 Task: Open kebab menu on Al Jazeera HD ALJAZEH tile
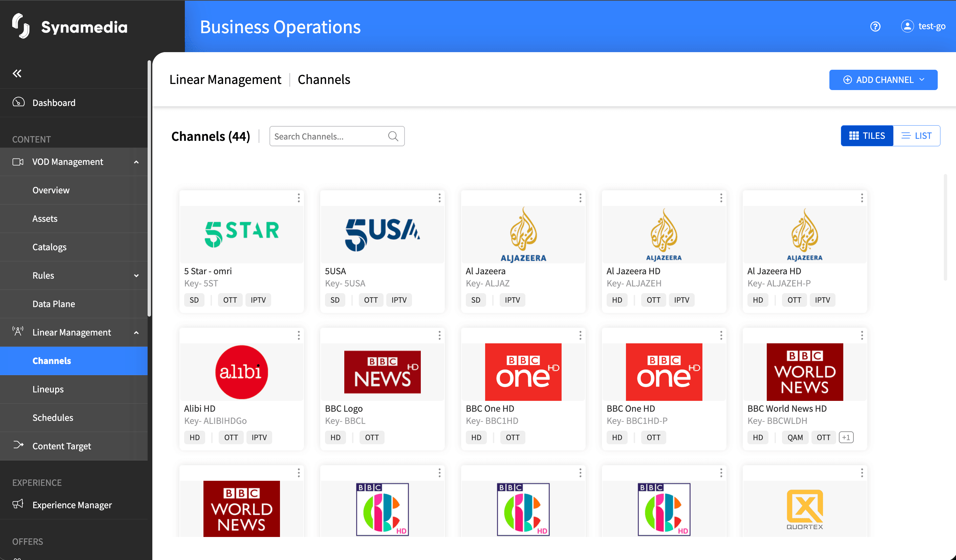[x=721, y=198]
